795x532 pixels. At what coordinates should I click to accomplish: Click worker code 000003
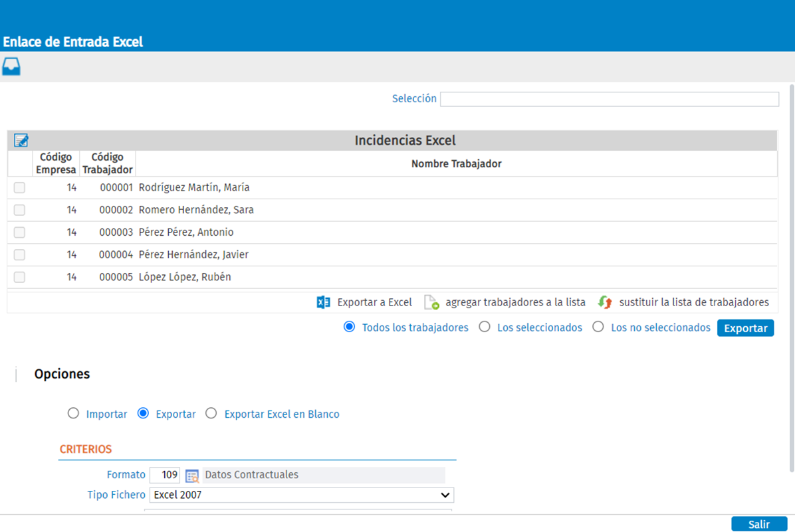(x=116, y=232)
